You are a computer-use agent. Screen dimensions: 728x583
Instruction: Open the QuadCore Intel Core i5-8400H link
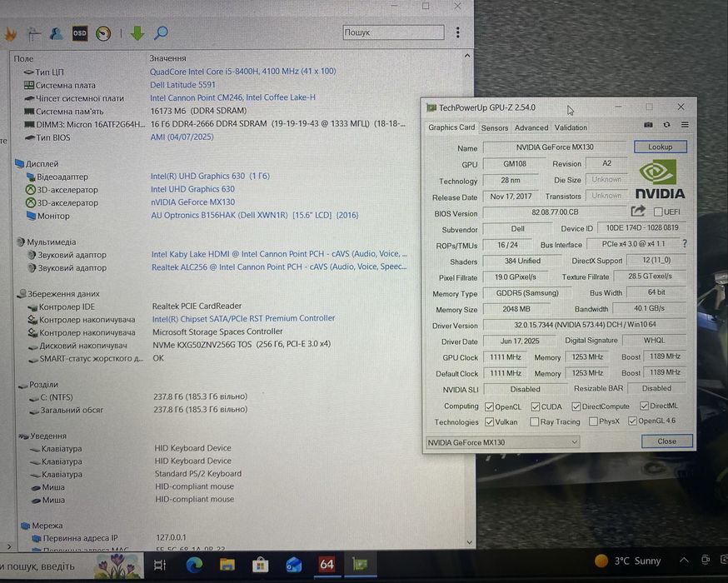243,71
